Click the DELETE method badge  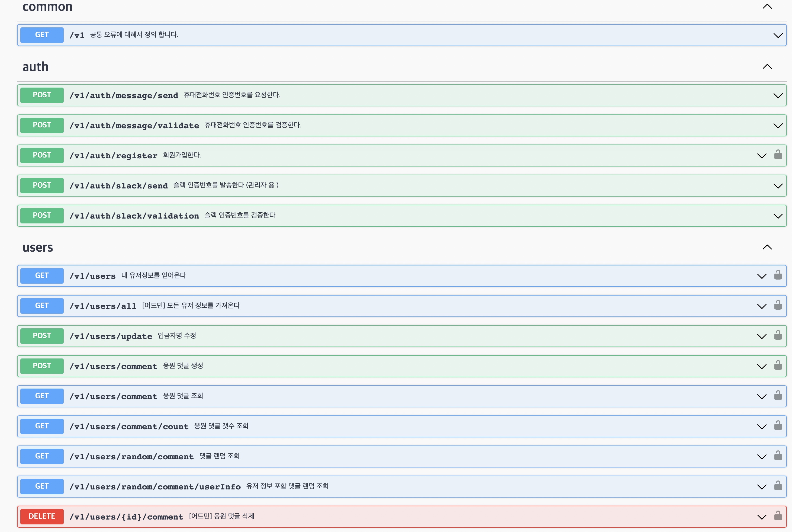coord(42,516)
